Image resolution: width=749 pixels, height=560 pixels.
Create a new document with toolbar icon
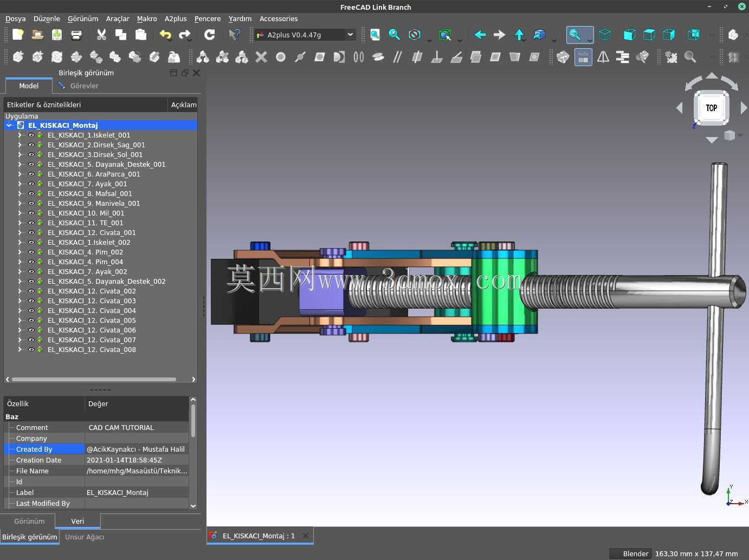tap(18, 35)
